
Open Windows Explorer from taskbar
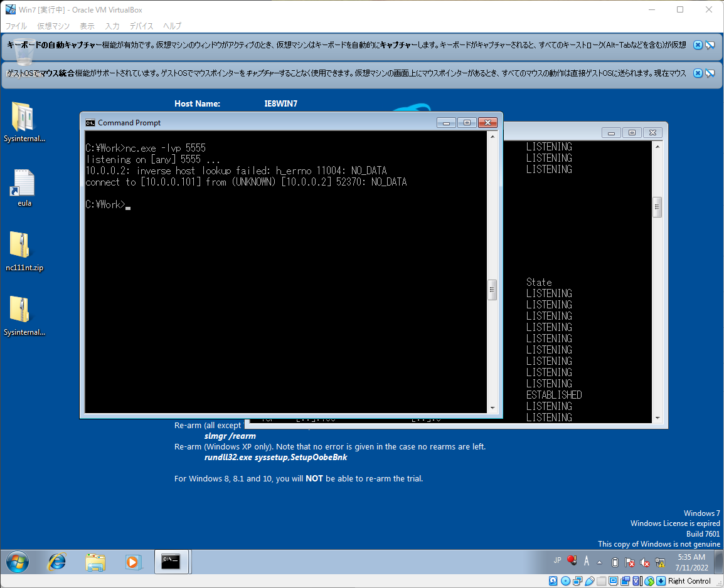(x=95, y=562)
